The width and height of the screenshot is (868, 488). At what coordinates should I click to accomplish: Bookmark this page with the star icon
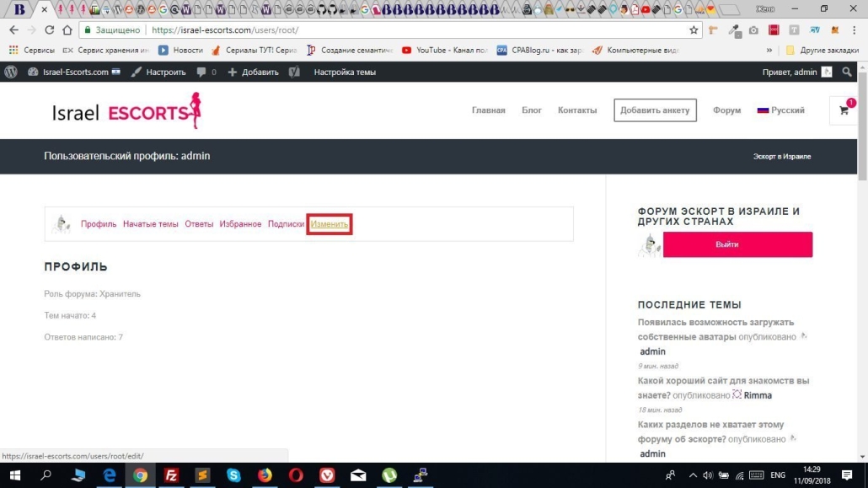point(694,29)
